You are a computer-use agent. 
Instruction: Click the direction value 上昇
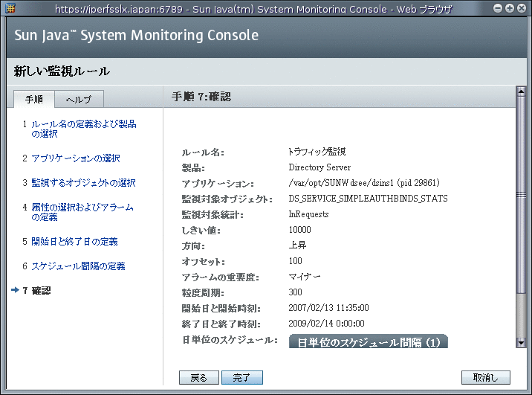coord(297,245)
